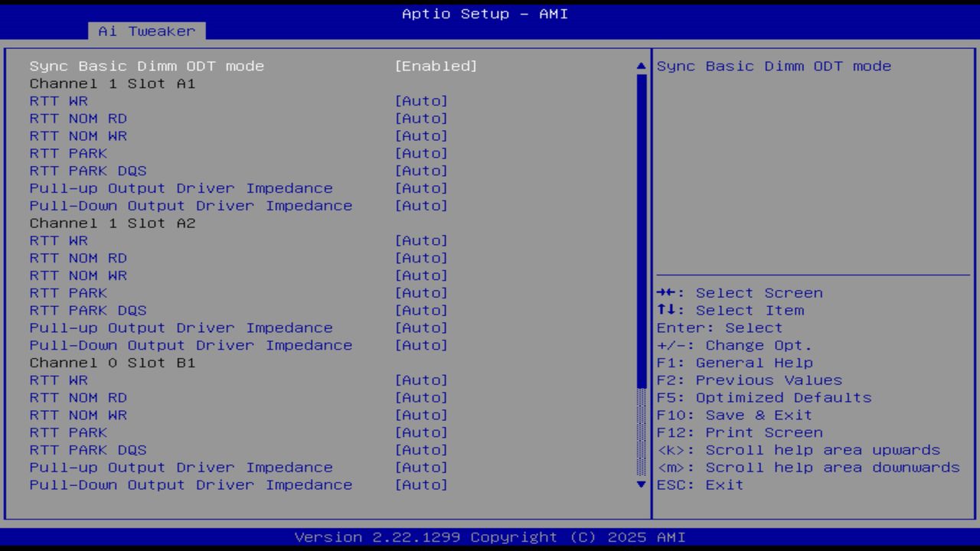Toggle Sync Basic Dimm ODT mode setting
980x551 pixels.
pos(146,66)
